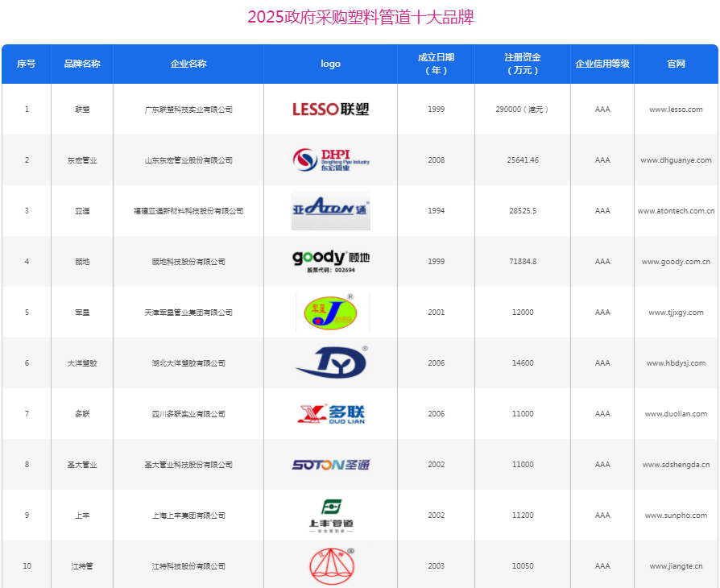
Task: Click the page title 2025政府采购塑料管道十大品牌
Action: pos(360,17)
